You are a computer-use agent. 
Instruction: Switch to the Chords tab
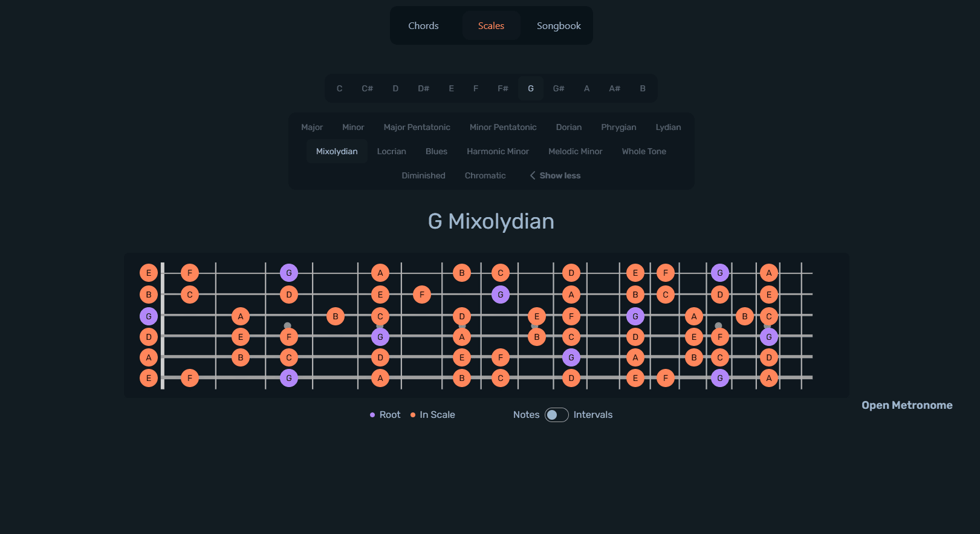tap(423, 26)
